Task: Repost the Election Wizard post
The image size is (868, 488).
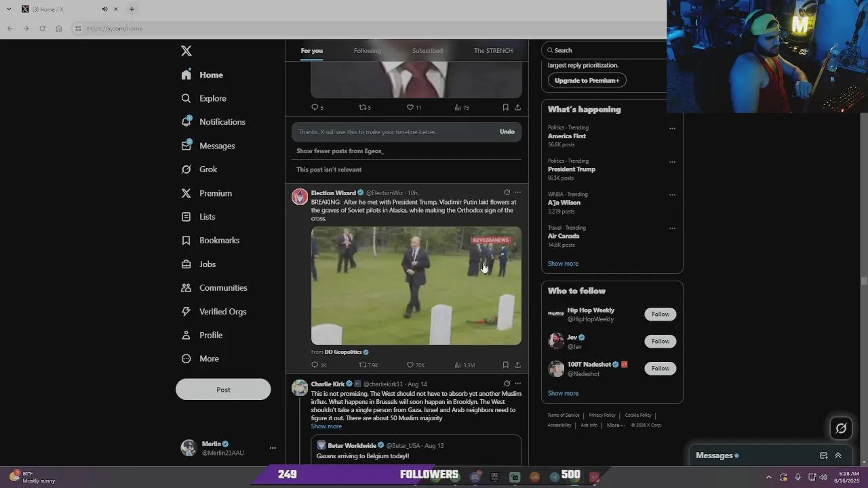Action: (368, 365)
